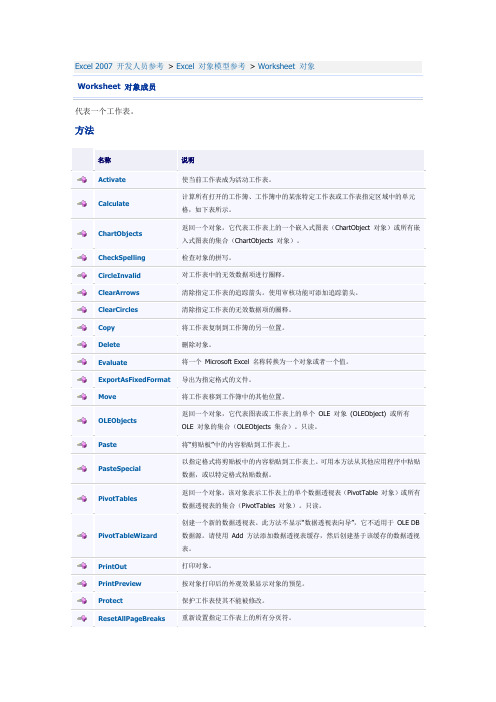
Task: Click the method icon beside PasteSpecial
Action: [x=82, y=468]
